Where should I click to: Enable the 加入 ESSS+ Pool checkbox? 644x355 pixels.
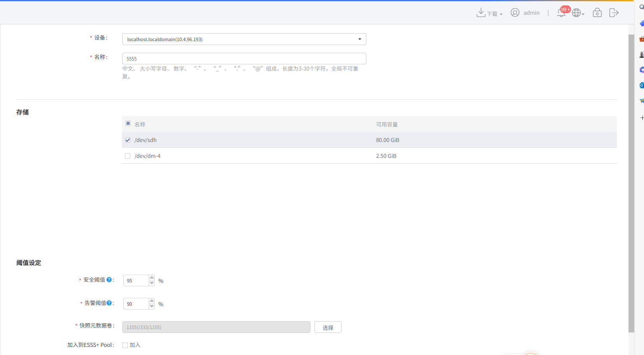[x=125, y=345]
